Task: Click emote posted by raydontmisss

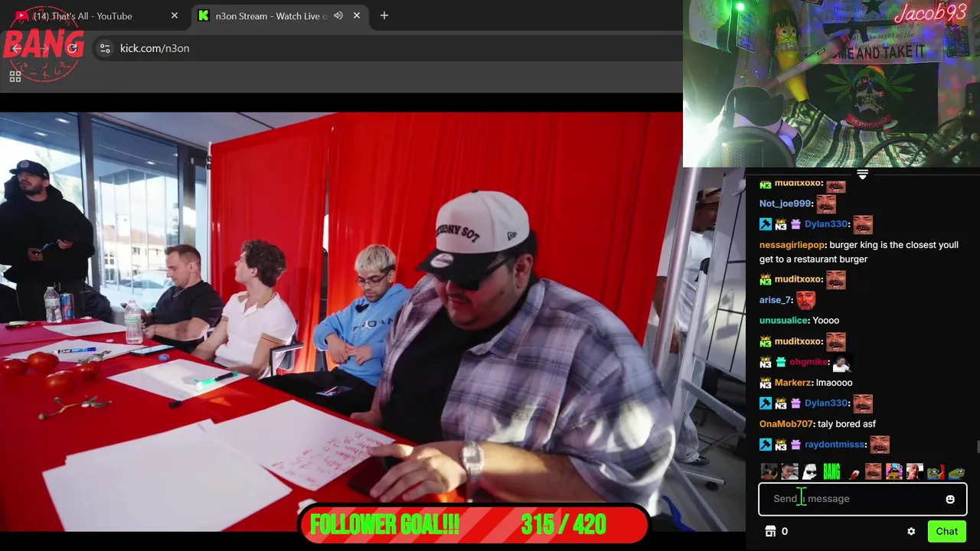Action: [x=880, y=445]
